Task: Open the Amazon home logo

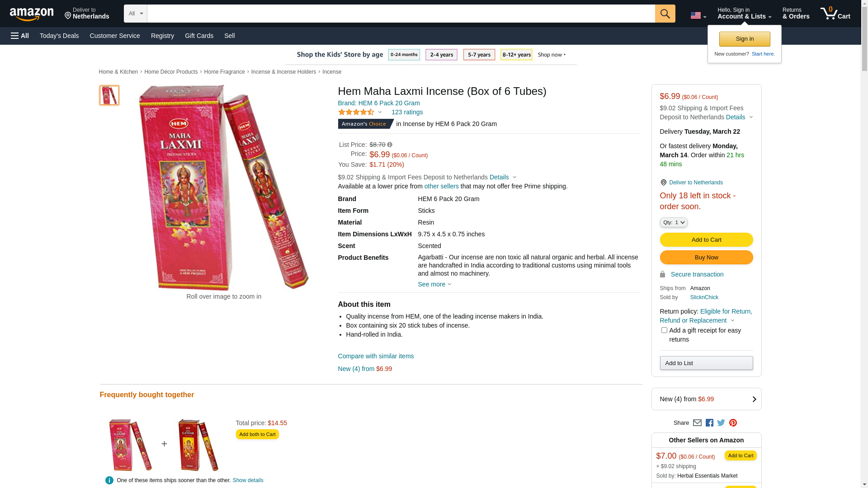Action: [x=32, y=14]
